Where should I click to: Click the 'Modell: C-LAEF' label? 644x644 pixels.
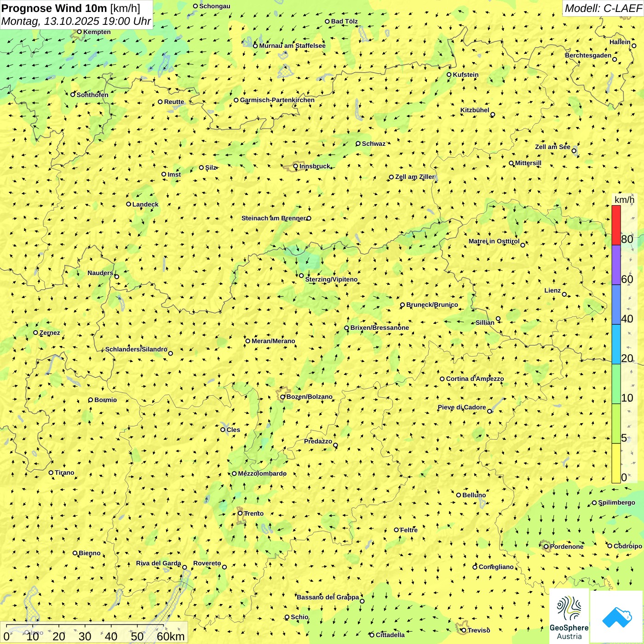[x=603, y=8]
